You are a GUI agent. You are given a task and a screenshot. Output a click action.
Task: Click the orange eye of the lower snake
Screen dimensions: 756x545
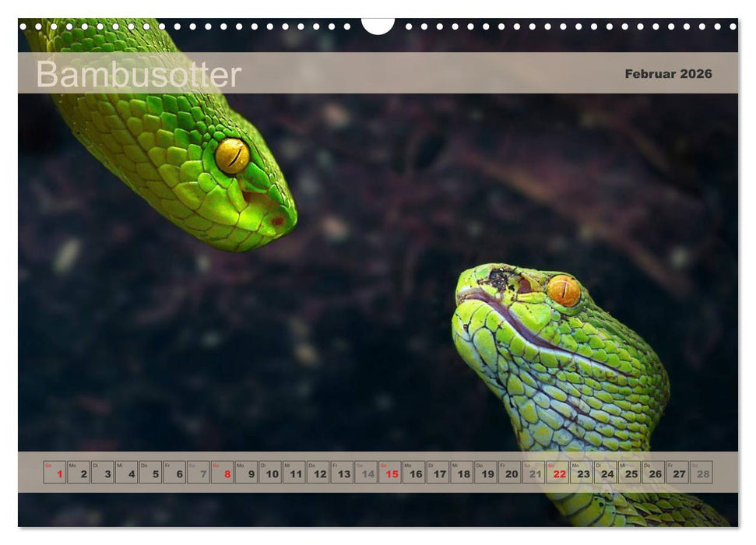(x=563, y=290)
